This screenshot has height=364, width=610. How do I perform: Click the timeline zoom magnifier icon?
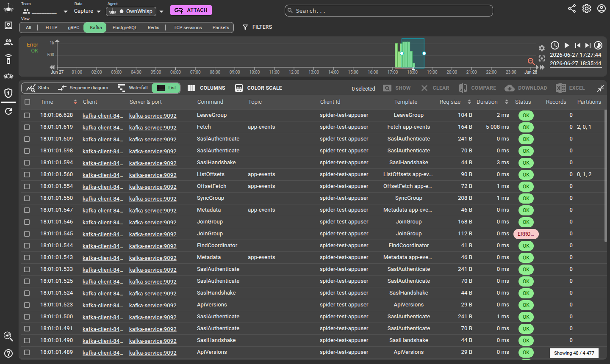(x=531, y=62)
